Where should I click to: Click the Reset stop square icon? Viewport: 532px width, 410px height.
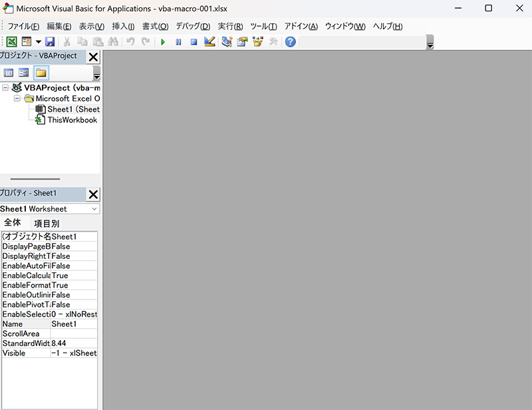[x=194, y=42]
